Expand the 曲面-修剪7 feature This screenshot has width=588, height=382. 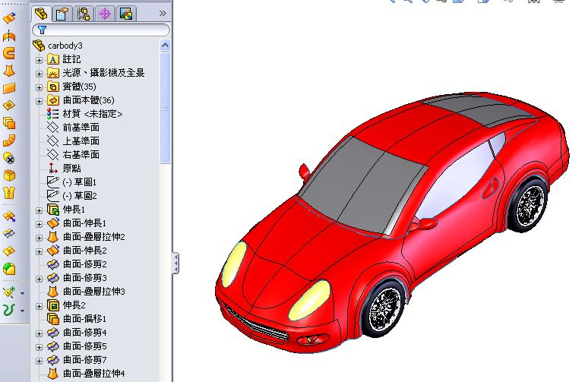tap(39, 361)
